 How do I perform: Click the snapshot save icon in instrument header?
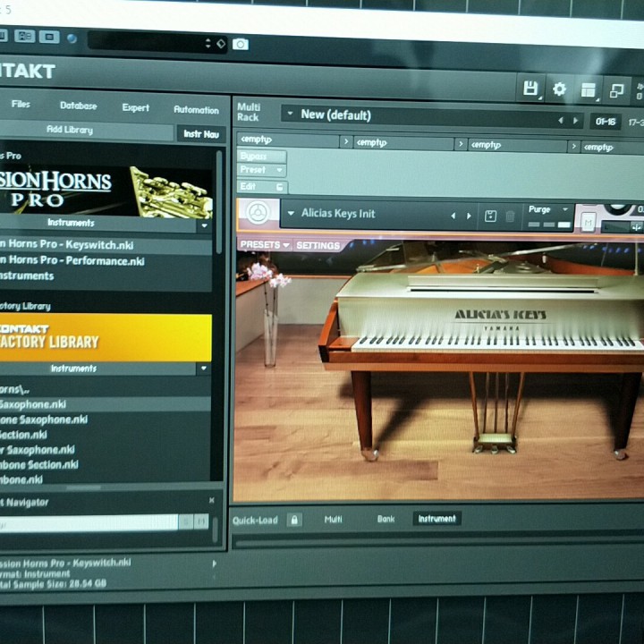(490, 216)
